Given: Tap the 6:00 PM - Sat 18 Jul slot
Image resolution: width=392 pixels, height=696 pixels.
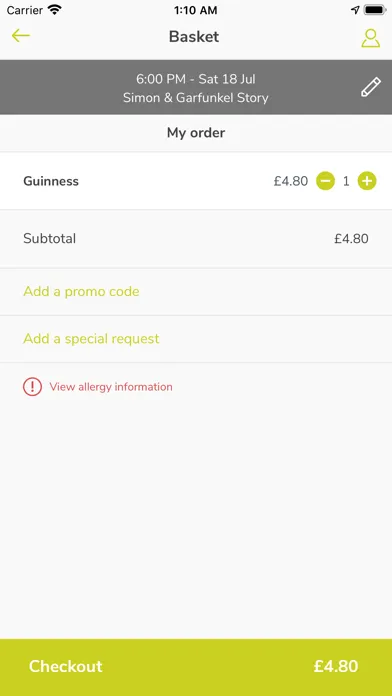Looking at the screenshot, I should (x=196, y=79).
